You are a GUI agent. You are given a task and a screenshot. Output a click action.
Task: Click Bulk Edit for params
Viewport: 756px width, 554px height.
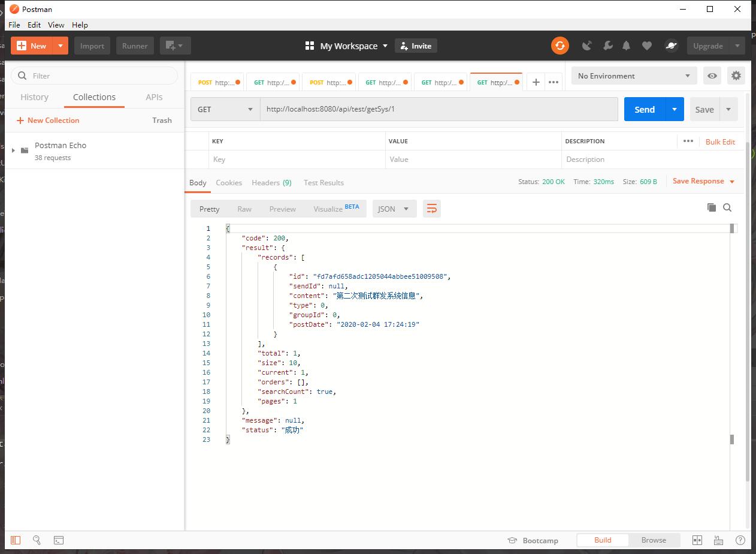[x=720, y=141]
